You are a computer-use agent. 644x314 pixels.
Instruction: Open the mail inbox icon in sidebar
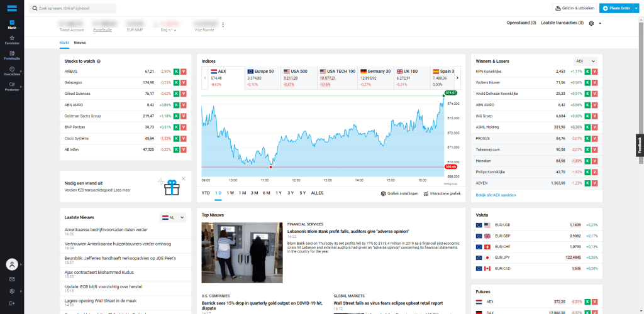(x=12, y=279)
